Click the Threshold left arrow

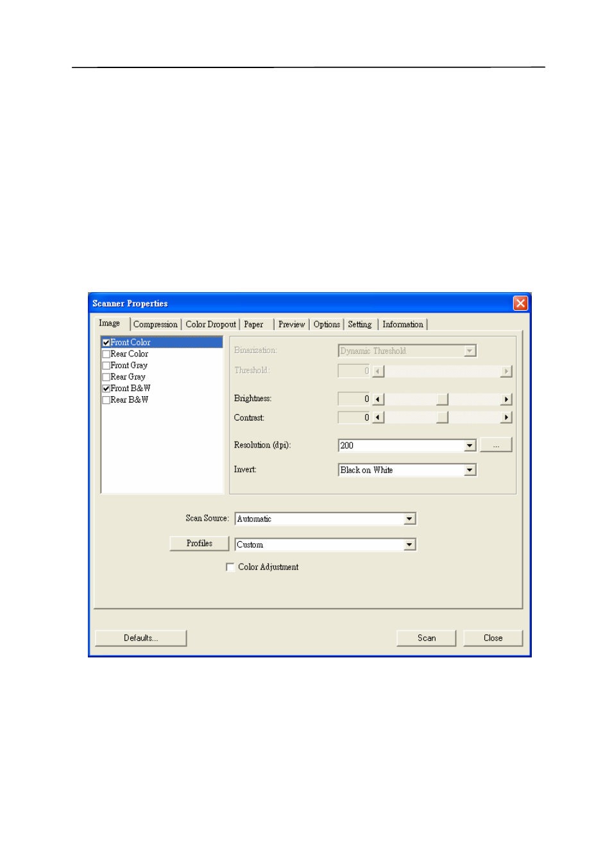[x=378, y=372]
